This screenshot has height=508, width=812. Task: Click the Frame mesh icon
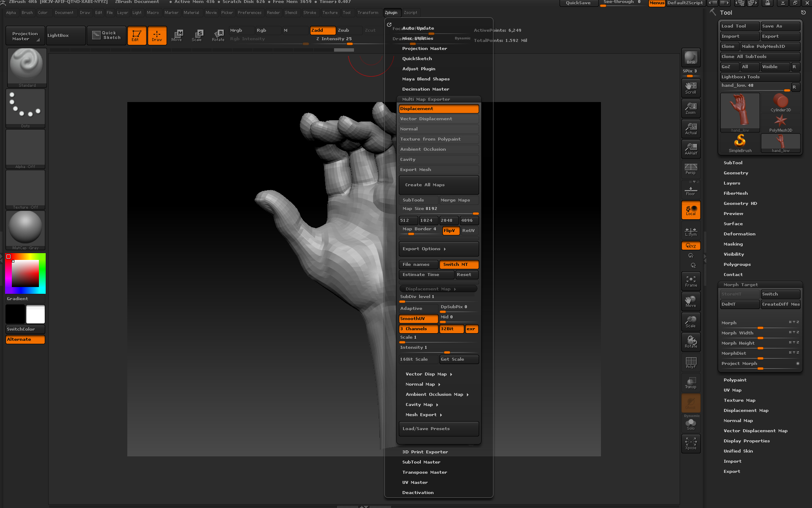tap(691, 281)
